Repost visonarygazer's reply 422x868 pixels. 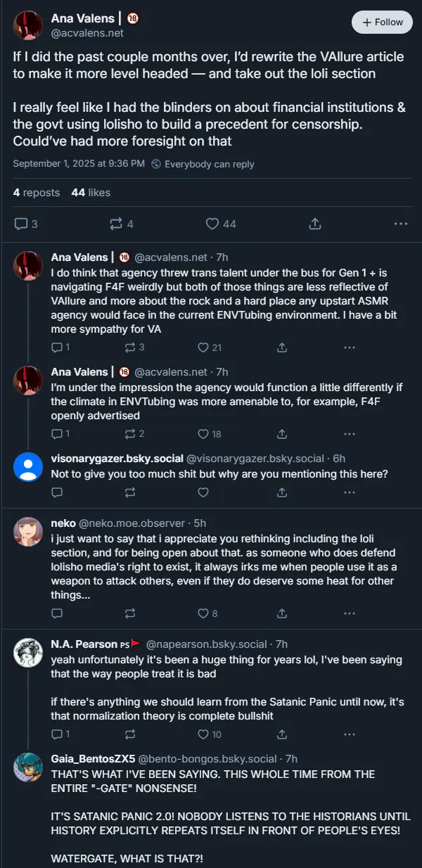[x=130, y=492]
